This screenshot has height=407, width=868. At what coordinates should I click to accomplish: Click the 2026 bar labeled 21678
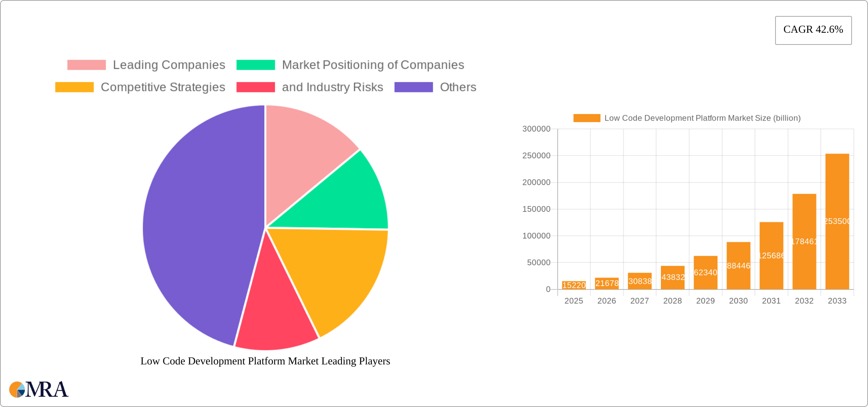coord(607,283)
